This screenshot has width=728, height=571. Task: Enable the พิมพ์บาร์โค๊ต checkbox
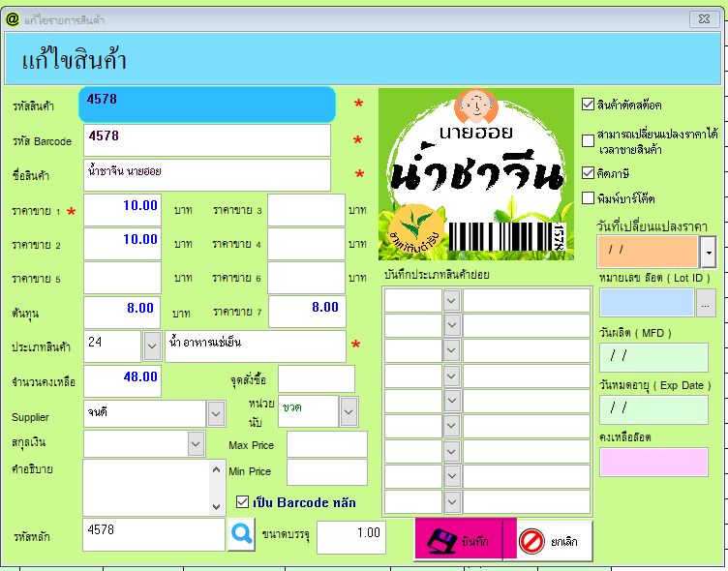tap(589, 198)
